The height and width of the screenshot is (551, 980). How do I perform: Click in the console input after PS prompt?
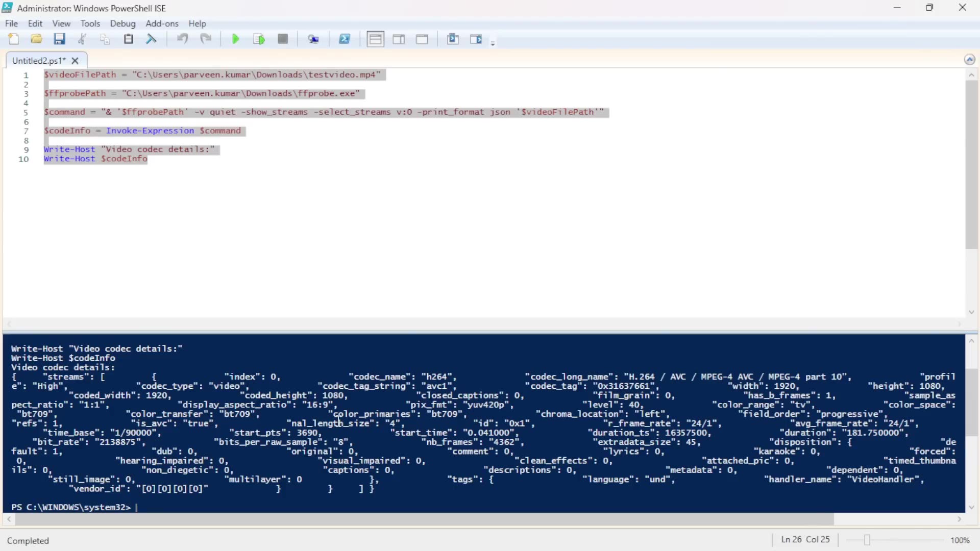coord(138,507)
